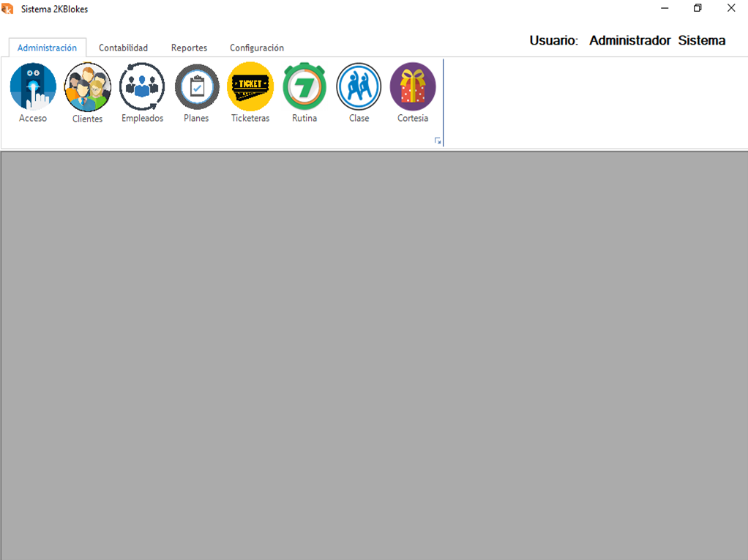Open the Cortesia gift box icon
Viewport: 748px width, 560px height.
click(x=413, y=87)
